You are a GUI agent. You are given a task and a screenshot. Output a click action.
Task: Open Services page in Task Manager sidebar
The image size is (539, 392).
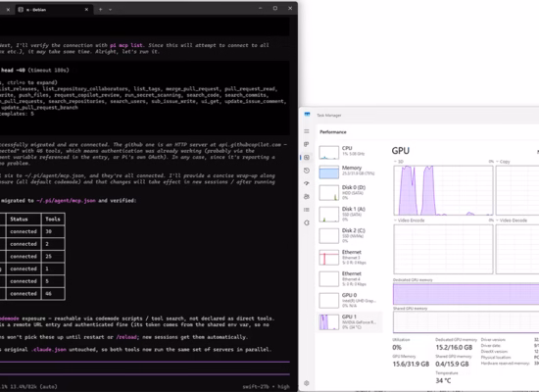point(307,222)
